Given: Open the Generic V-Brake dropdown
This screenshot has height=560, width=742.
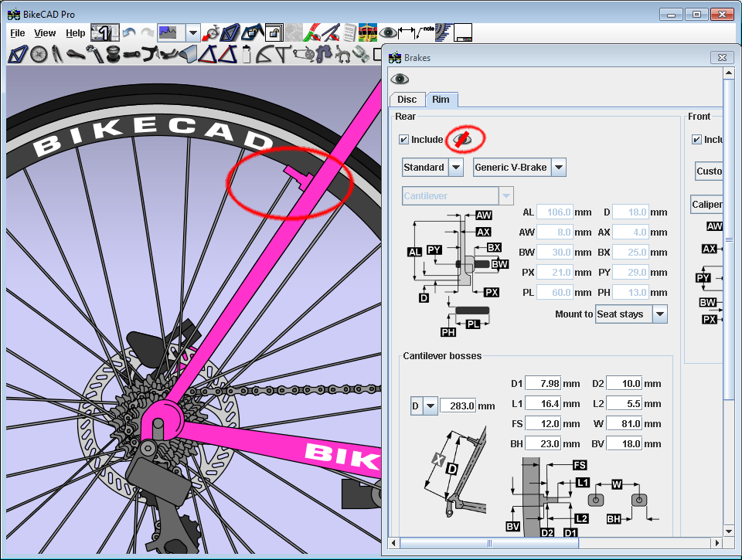Looking at the screenshot, I should coord(558,168).
